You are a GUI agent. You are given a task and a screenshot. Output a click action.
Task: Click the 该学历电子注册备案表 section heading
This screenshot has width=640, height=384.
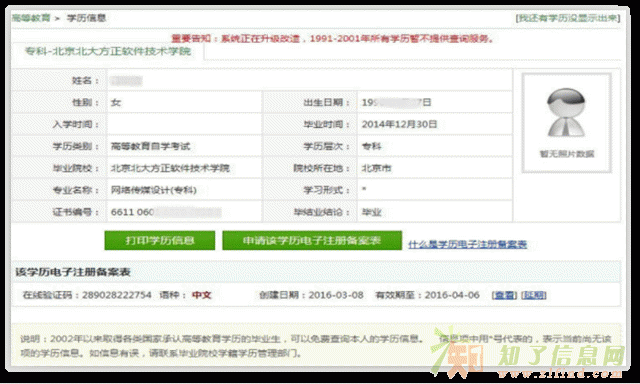tap(73, 272)
